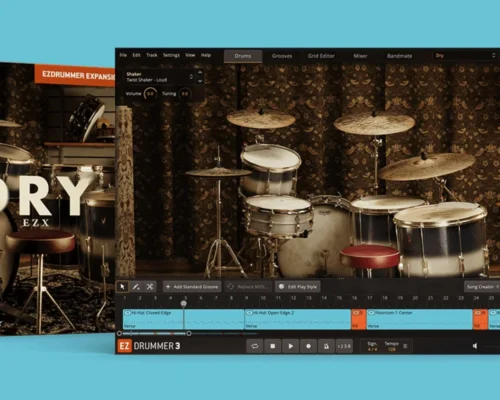
Task: Select the orange fill block at bar 24
Action: pyautogui.click(x=480, y=319)
